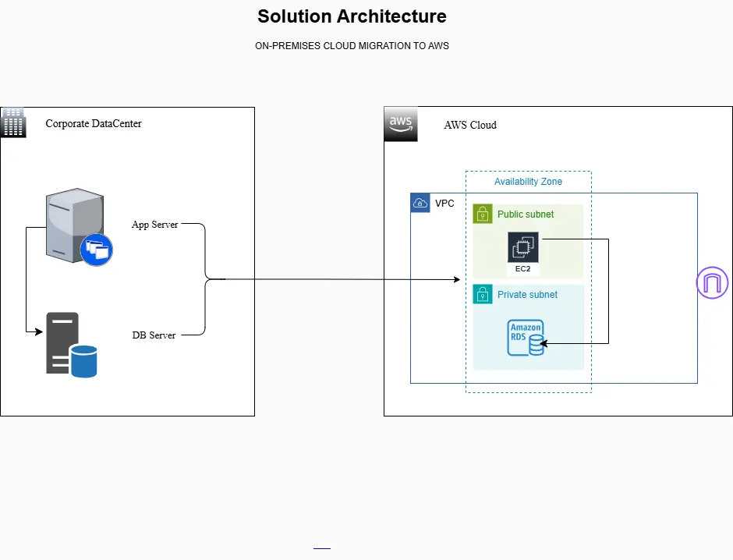The width and height of the screenshot is (733, 560).
Task: Select the Amazon RDS icon
Action: (526, 338)
